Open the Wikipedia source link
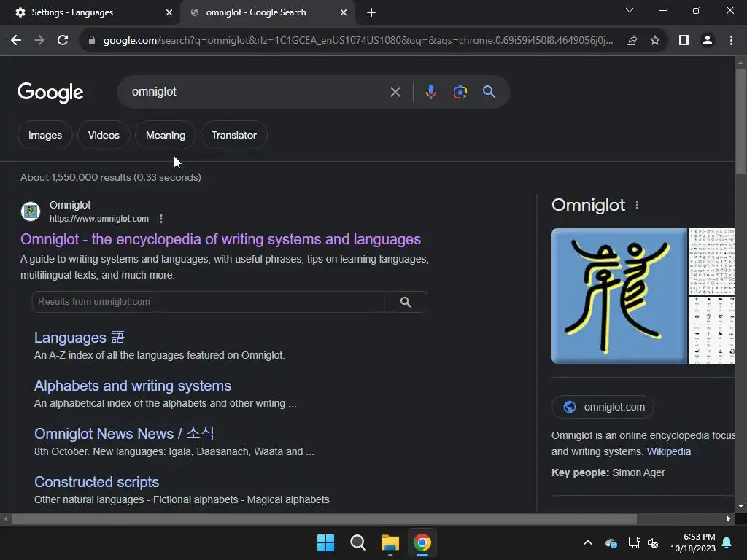This screenshot has height=560, width=747. point(668,451)
